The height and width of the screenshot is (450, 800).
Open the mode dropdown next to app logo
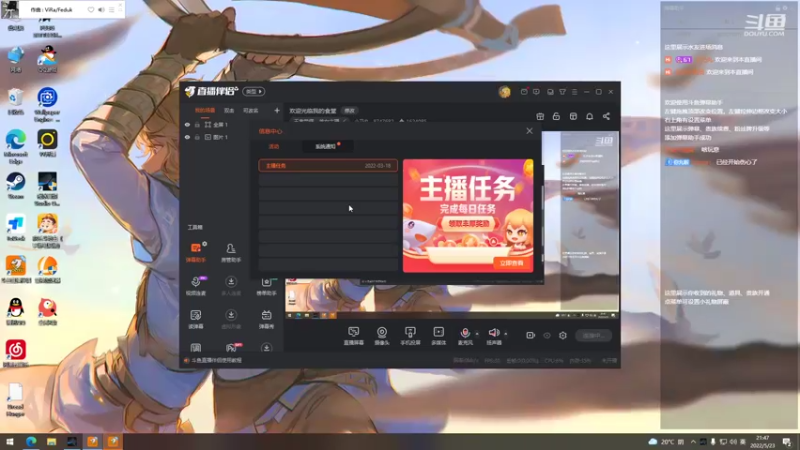tap(254, 91)
